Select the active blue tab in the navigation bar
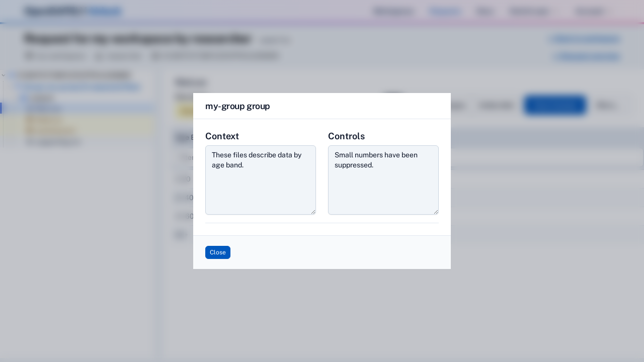Viewport: 644px width, 362px height. tap(445, 11)
